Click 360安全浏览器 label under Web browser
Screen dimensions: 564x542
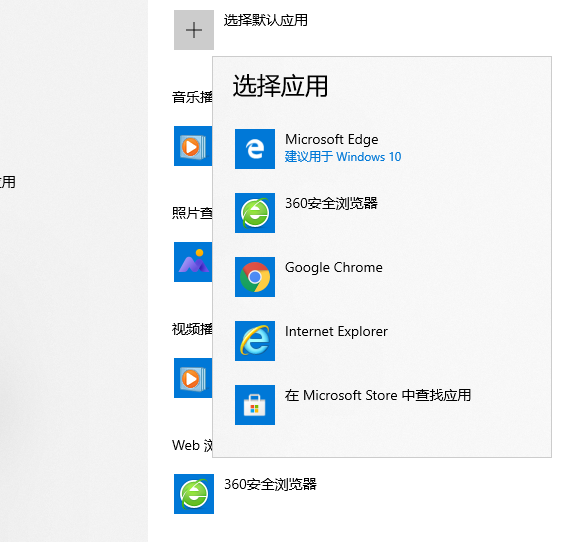coord(270,484)
